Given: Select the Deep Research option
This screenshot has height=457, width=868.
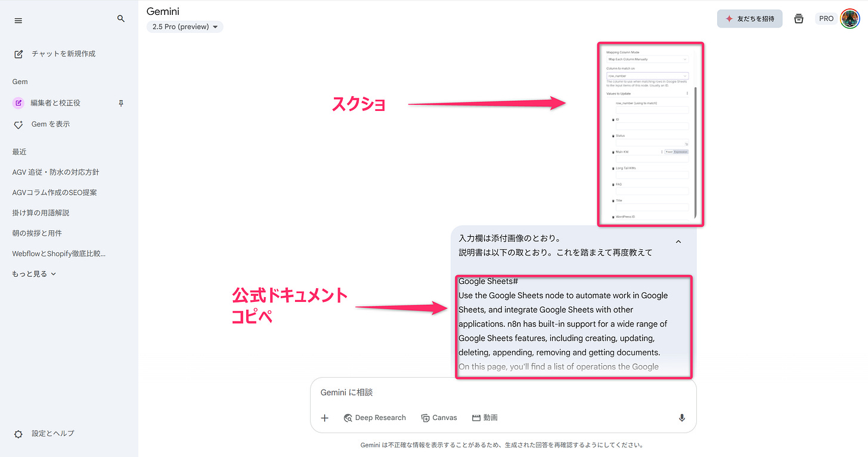Looking at the screenshot, I should [x=375, y=418].
